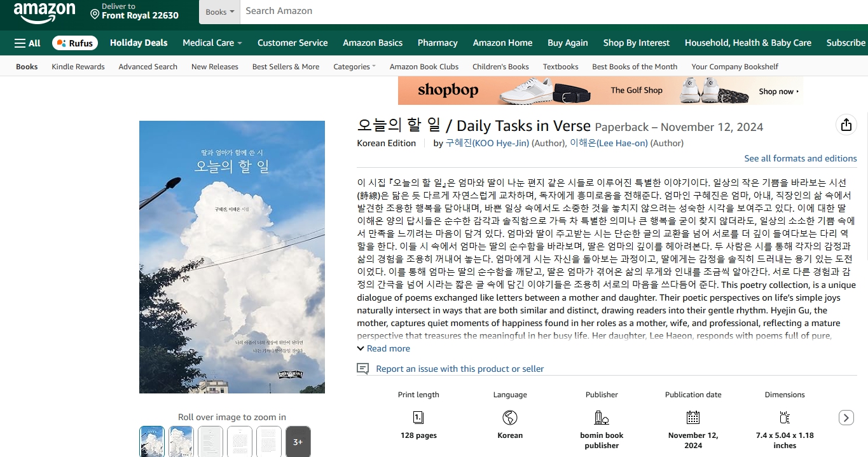See all formats and editions

pos(801,158)
